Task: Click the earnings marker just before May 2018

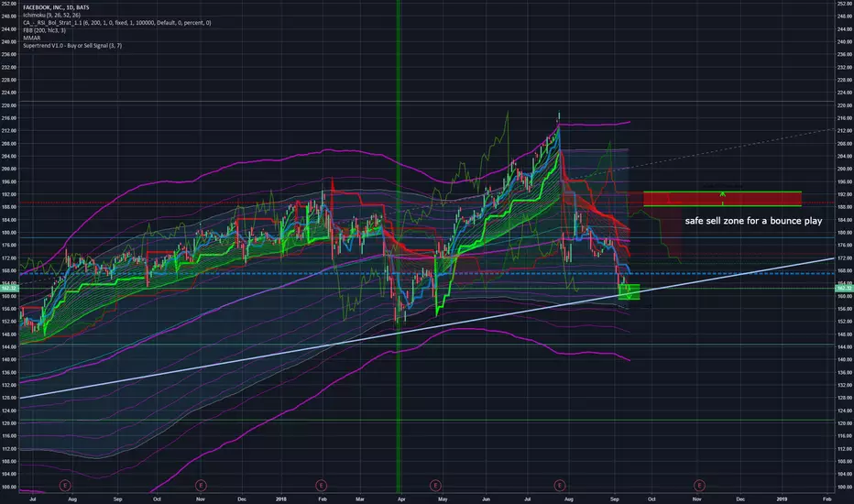Action: point(435,485)
